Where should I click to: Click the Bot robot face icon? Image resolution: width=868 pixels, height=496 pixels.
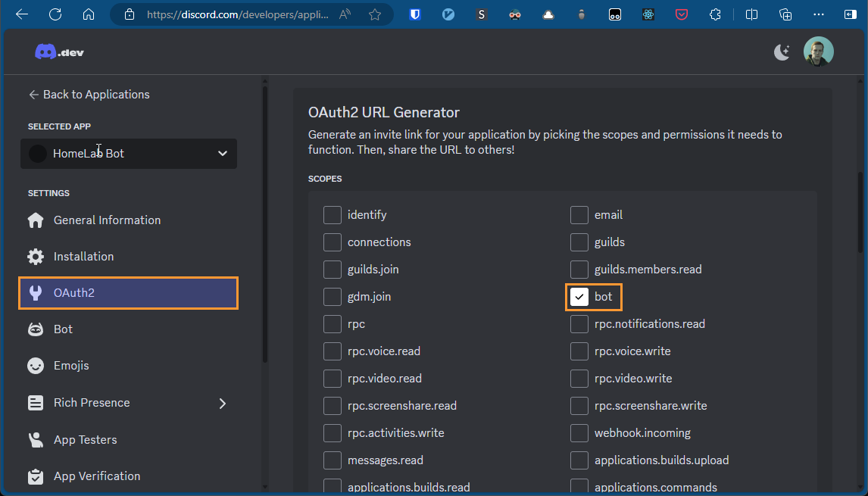click(x=36, y=329)
